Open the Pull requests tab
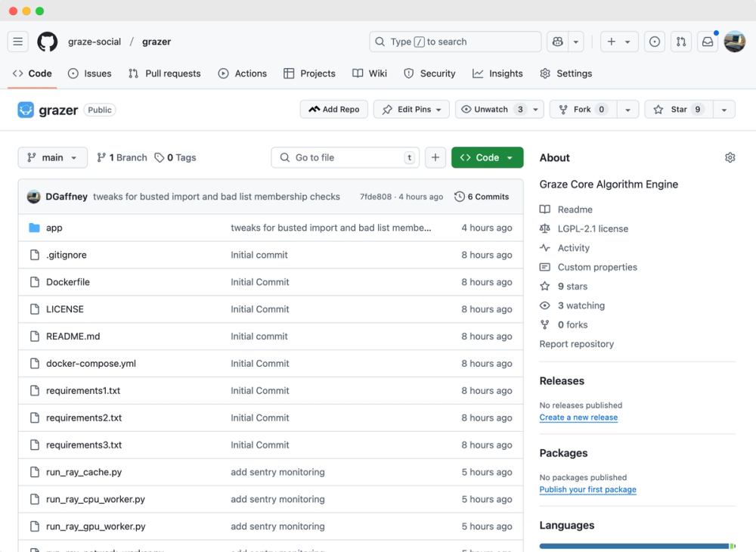 (164, 73)
